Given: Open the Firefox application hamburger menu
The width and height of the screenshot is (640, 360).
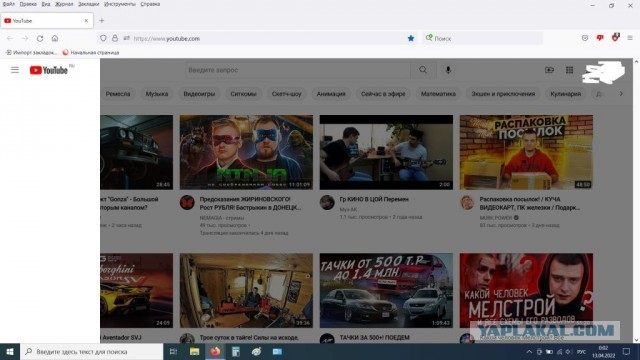Looking at the screenshot, I should 630,38.
